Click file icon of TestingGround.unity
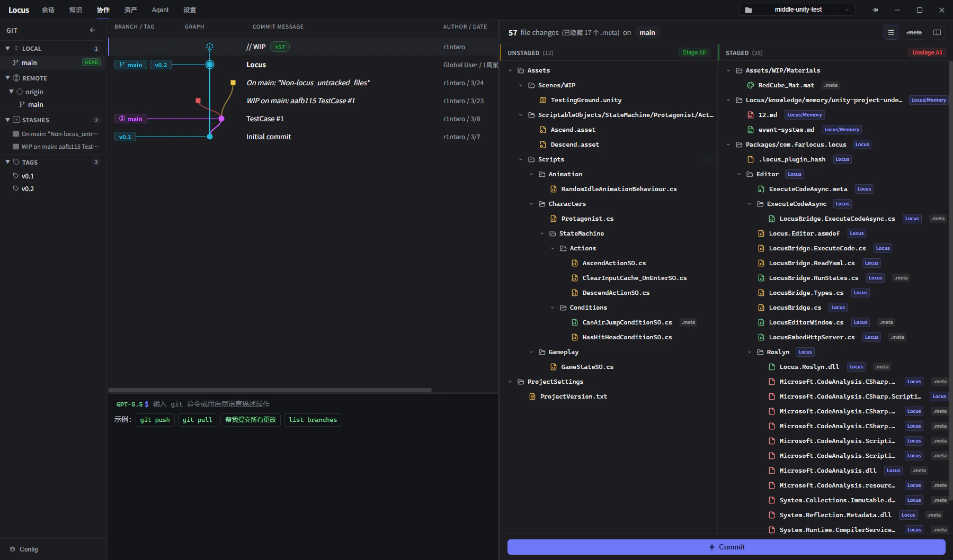This screenshot has width=953, height=560. [x=543, y=100]
